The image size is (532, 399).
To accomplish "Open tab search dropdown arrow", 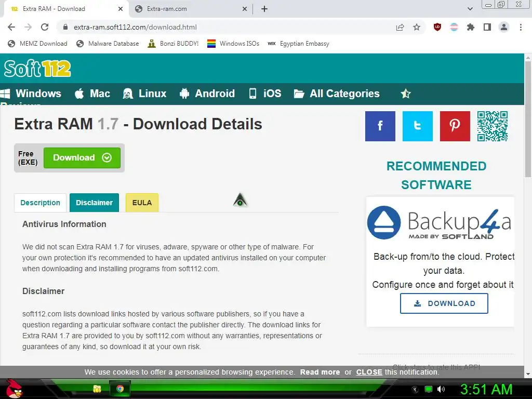I will [470, 9].
